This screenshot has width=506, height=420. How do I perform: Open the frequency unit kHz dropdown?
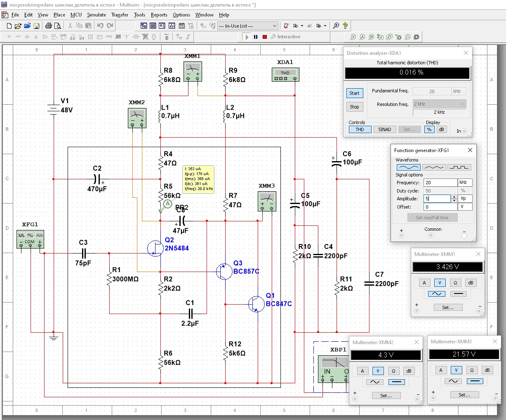[465, 183]
